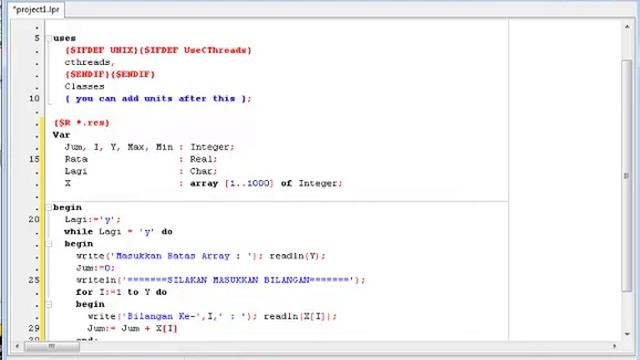Click line number 20 in gutter
This screenshot has width=640, height=360.
coord(34,219)
